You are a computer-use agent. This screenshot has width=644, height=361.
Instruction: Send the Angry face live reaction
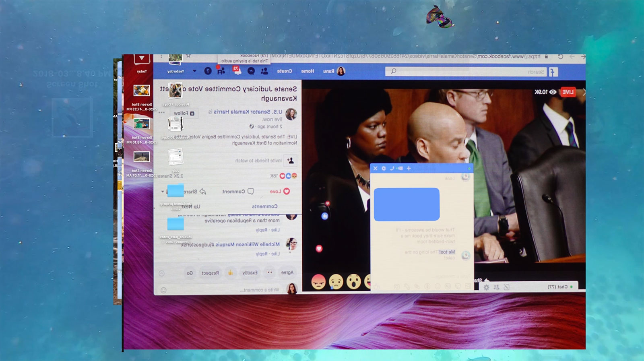318,282
